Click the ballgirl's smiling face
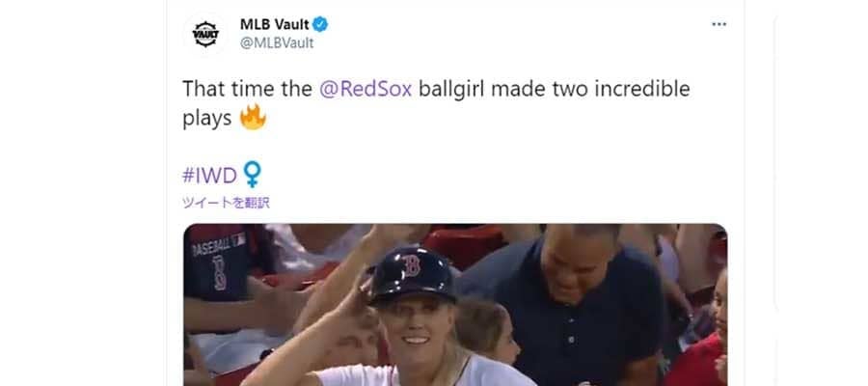This screenshot has width=868, height=386. coord(417,329)
